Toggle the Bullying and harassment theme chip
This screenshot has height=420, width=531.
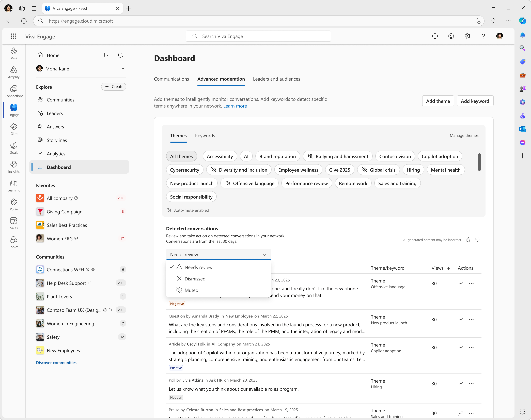pos(338,156)
